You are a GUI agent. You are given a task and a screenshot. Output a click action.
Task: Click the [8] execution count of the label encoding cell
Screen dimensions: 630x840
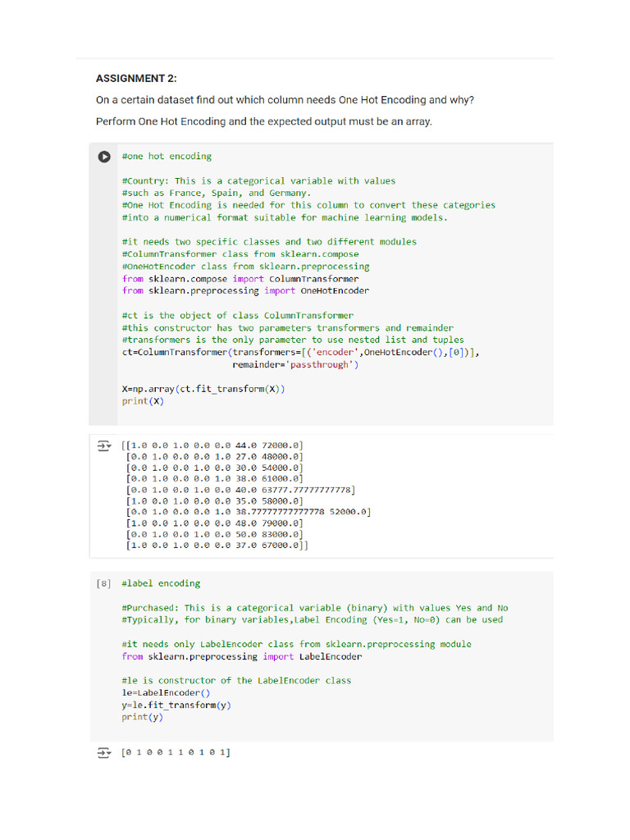[103, 583]
